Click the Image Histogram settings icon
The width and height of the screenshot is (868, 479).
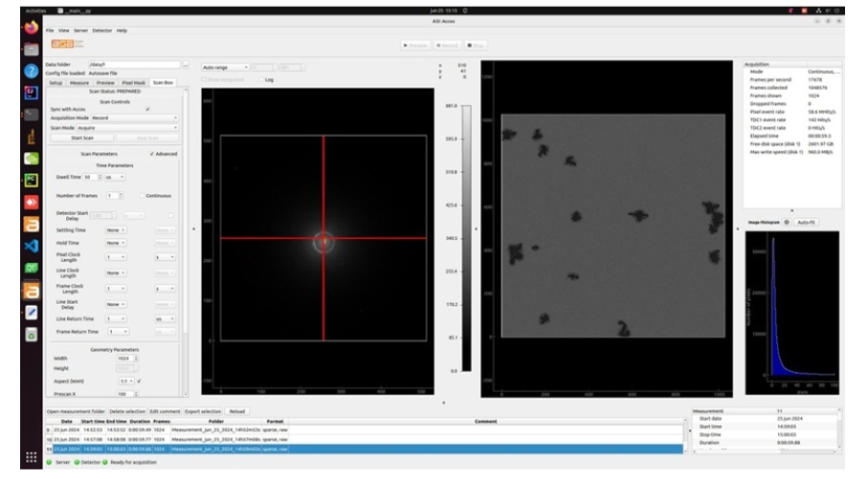pyautogui.click(x=787, y=222)
